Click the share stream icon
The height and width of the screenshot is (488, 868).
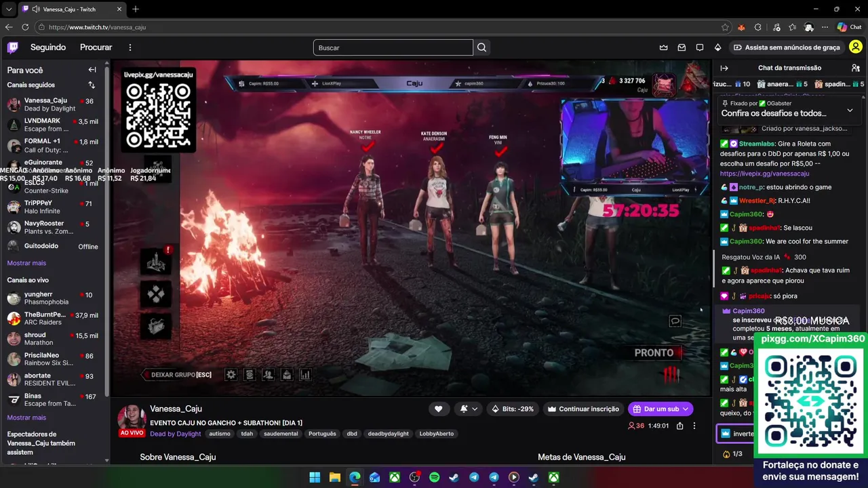tap(679, 426)
